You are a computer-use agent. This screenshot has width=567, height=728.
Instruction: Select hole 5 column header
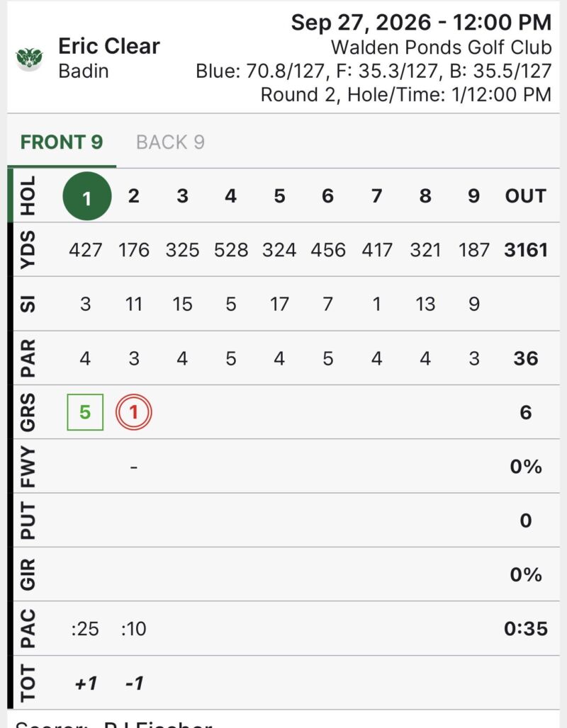279,196
